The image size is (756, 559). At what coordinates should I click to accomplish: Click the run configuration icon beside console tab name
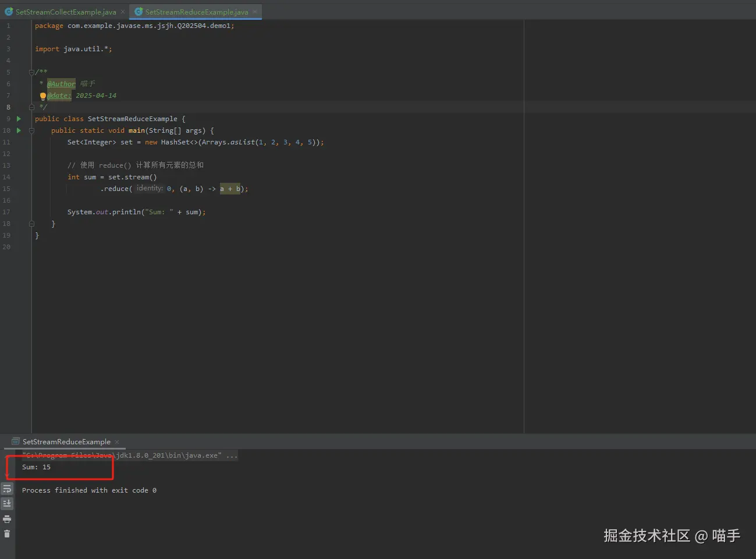click(16, 441)
